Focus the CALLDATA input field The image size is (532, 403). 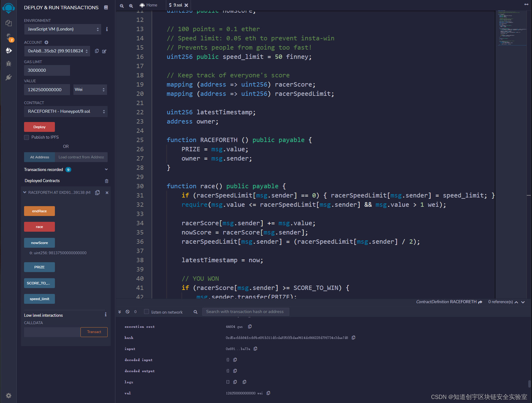[x=52, y=332]
